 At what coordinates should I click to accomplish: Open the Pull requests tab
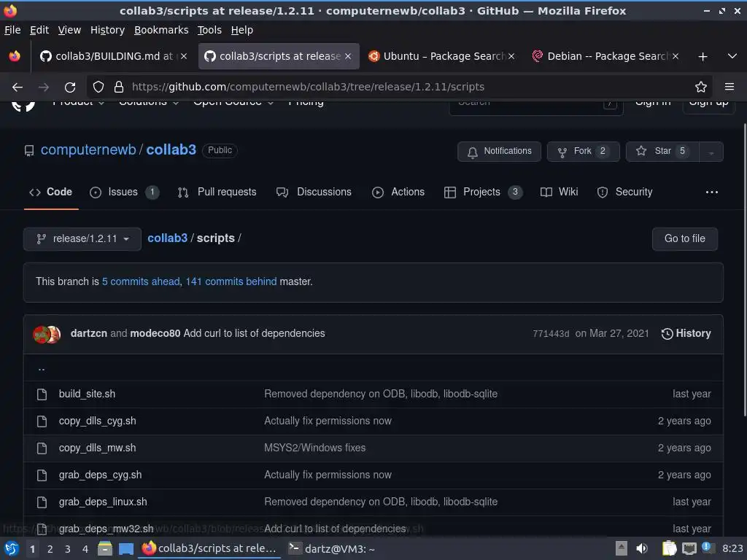[217, 192]
